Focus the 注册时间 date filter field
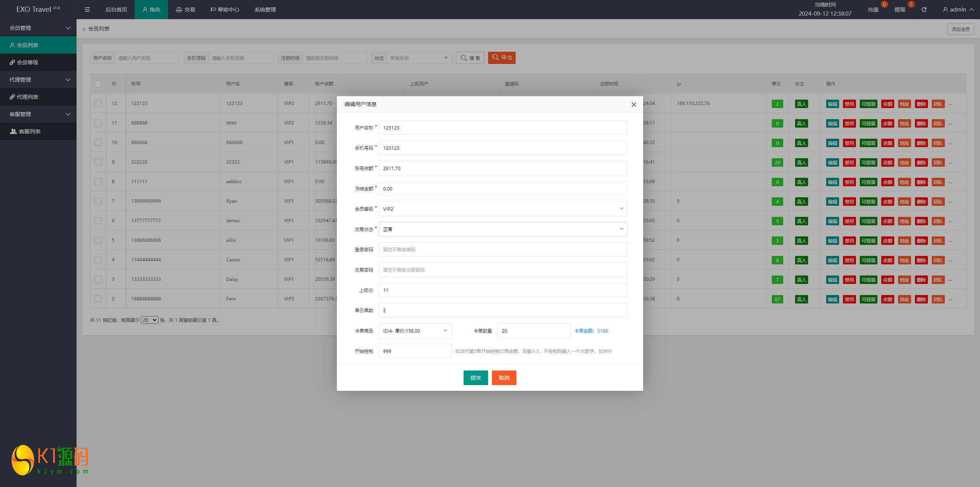Image resolution: width=980 pixels, height=487 pixels. (x=335, y=58)
